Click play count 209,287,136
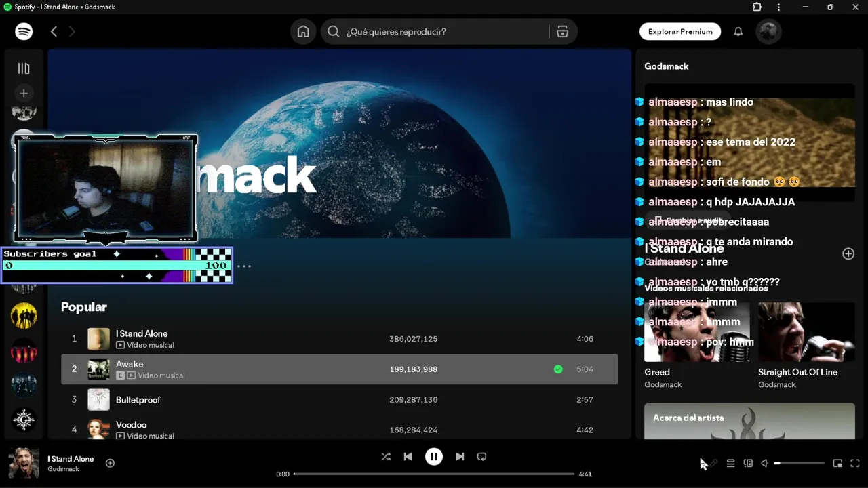 (413, 400)
